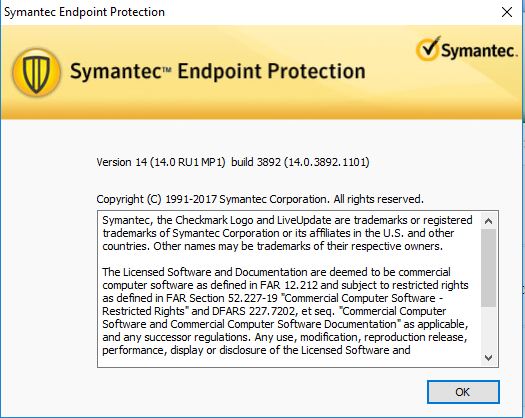Click the license box scroll-down arrow
Viewport: 525px width, 418px height.
click(x=488, y=358)
